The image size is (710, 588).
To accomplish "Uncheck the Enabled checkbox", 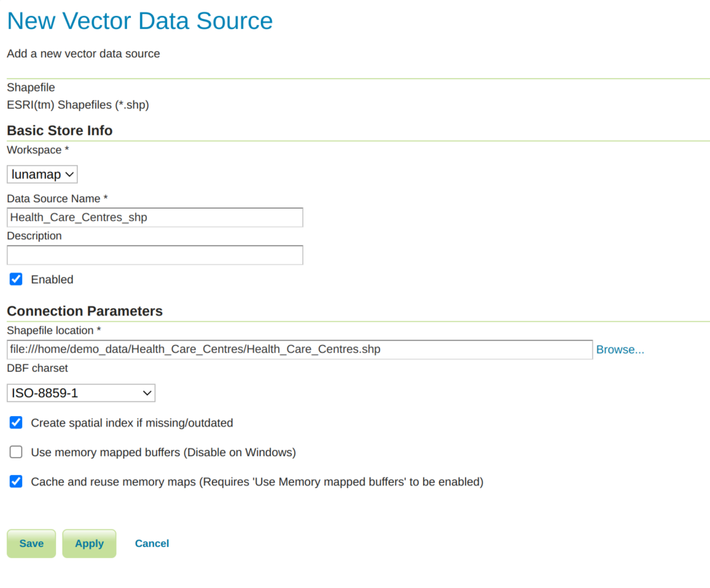I will tap(16, 279).
